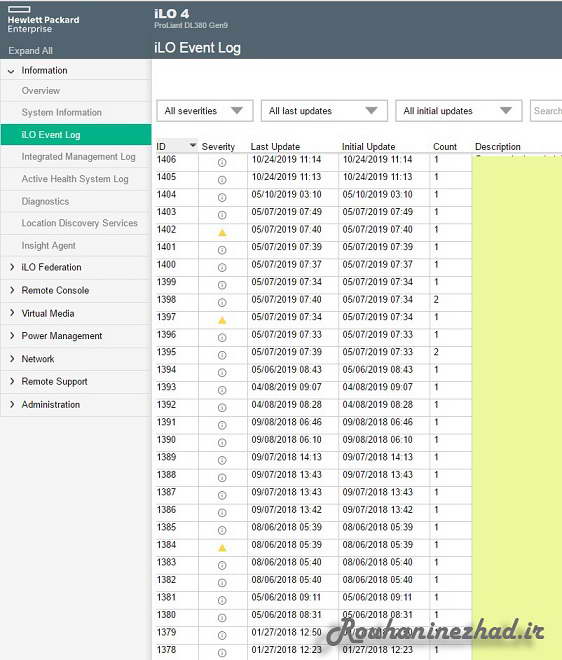This screenshot has width=562, height=660.
Task: Click the info severity icon in row 1392
Action: pyautogui.click(x=222, y=407)
